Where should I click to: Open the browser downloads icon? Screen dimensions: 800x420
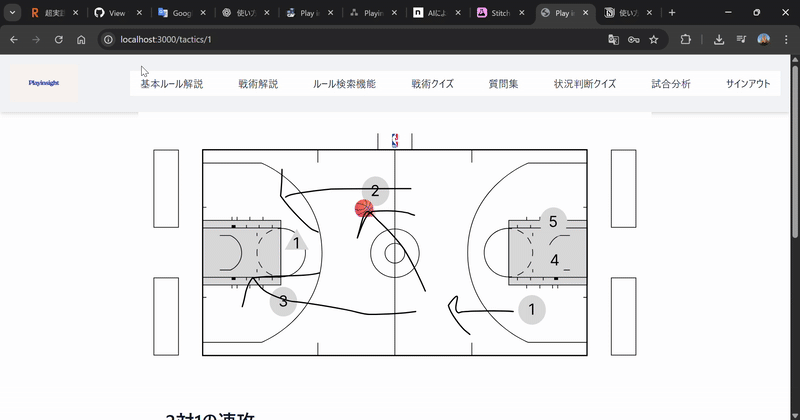click(719, 40)
